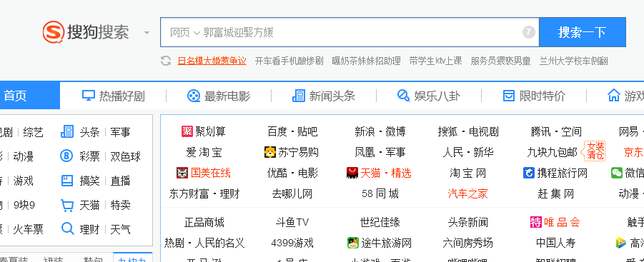Open 爱淘宝 link
The width and height of the screenshot is (644, 262).
tap(204, 153)
